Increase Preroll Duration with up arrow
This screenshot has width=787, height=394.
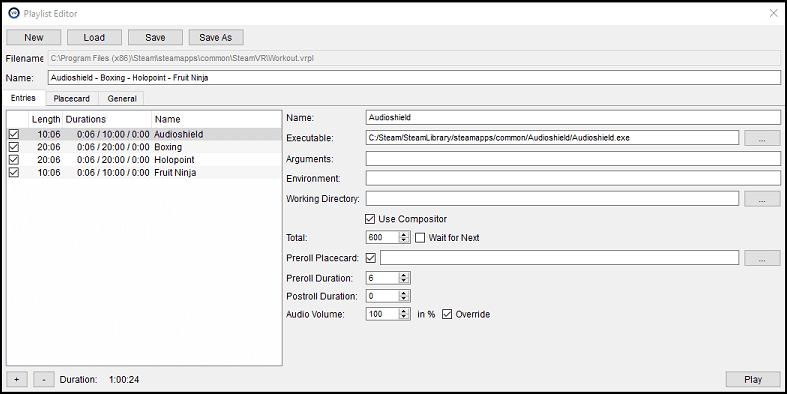[404, 275]
